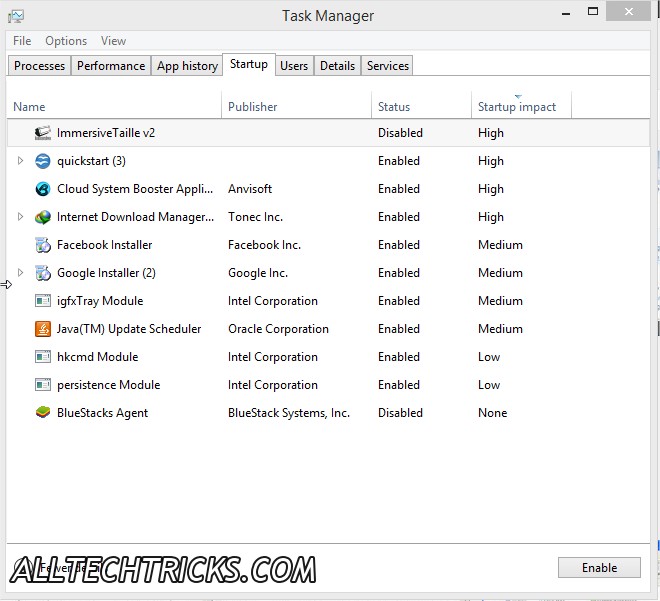Expand the quickstart (3) group

click(x=20, y=160)
